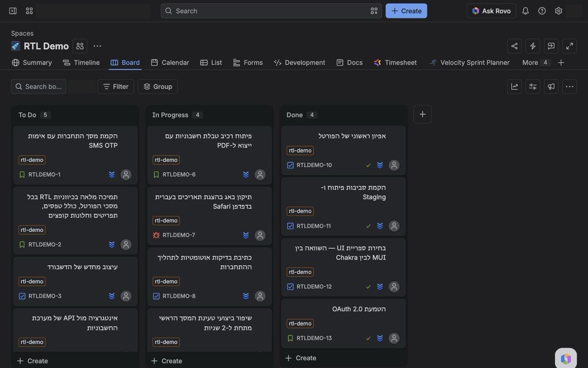Image resolution: width=588 pixels, height=368 pixels.
Task: Add a new tab with plus icon
Action: pos(561,63)
